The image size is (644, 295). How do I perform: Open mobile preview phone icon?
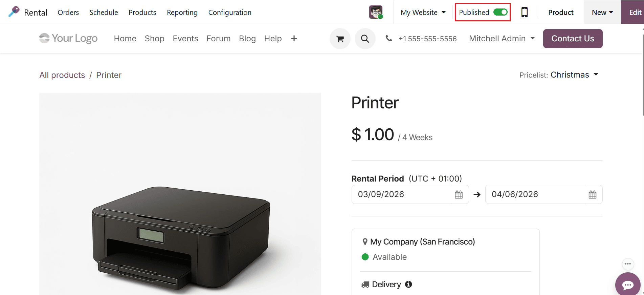(x=524, y=12)
